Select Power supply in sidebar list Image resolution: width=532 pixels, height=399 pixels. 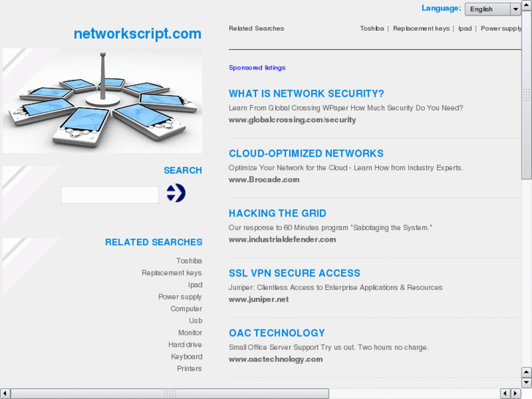[180, 297]
